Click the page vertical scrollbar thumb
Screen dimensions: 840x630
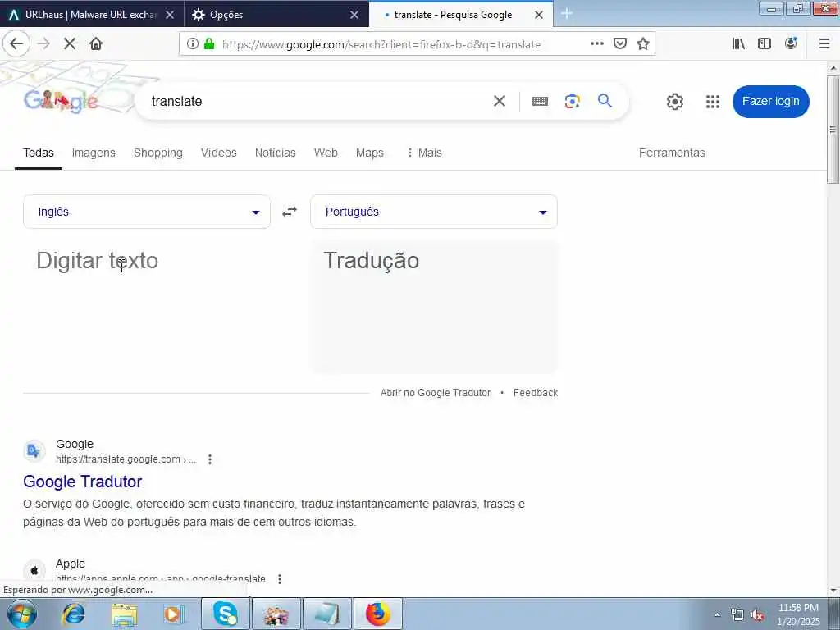tap(833, 130)
